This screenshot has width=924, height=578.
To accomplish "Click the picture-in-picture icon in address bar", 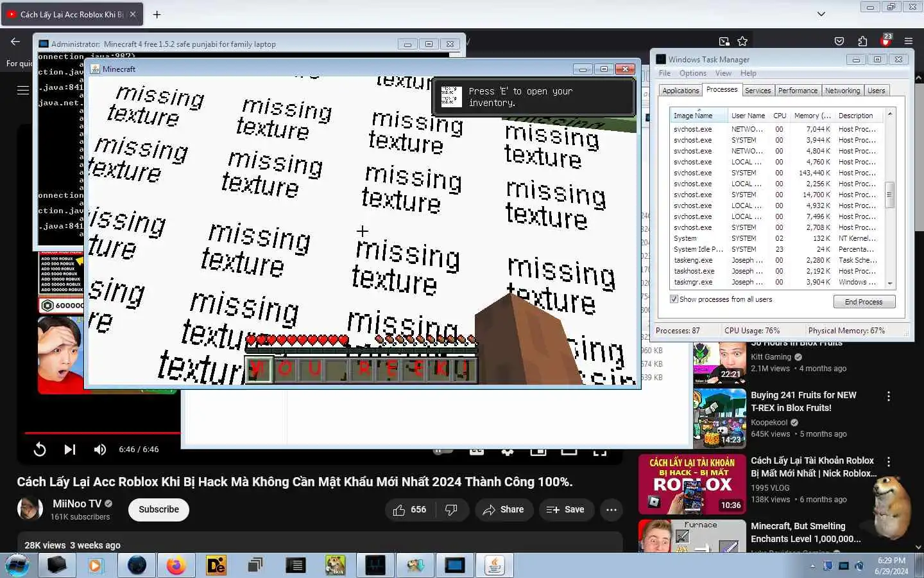I will (724, 41).
